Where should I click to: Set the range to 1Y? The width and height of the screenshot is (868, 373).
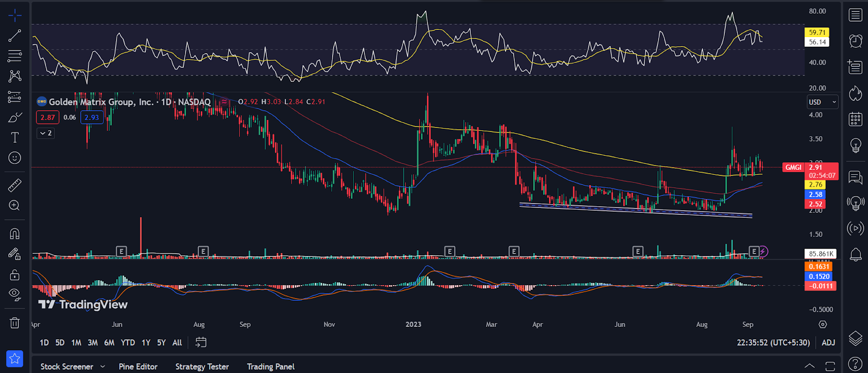(x=146, y=343)
